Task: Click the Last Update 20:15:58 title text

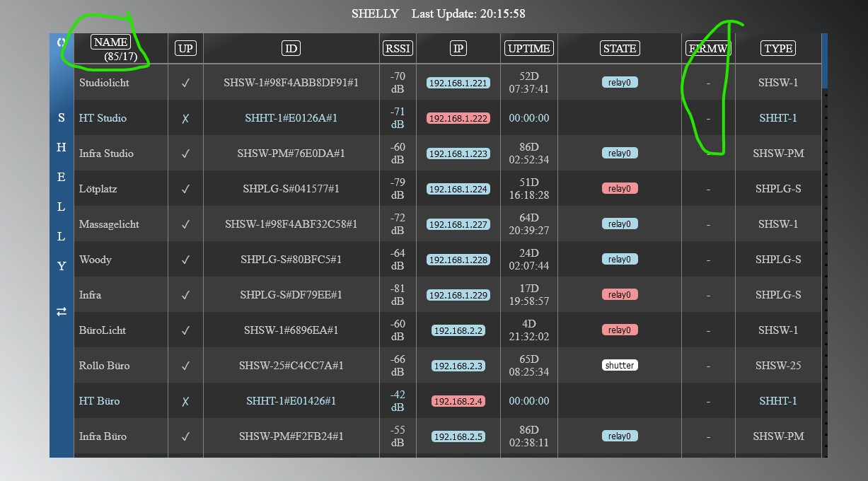Action: [468, 13]
